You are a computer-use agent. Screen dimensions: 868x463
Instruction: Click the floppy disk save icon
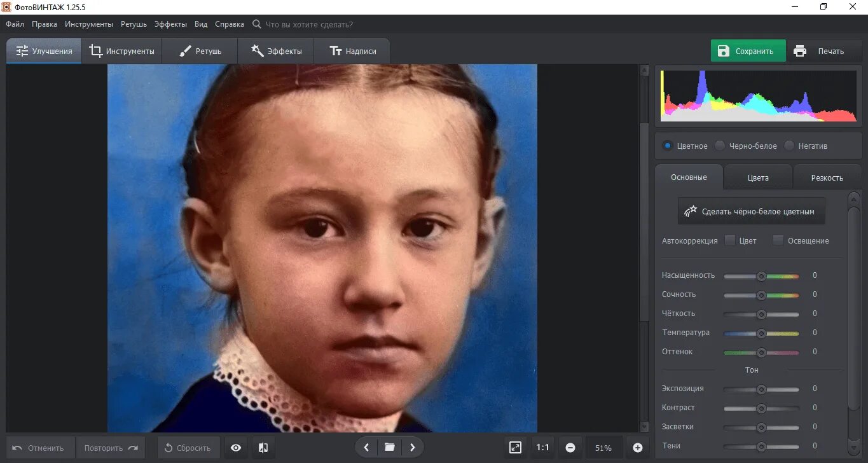coord(724,51)
